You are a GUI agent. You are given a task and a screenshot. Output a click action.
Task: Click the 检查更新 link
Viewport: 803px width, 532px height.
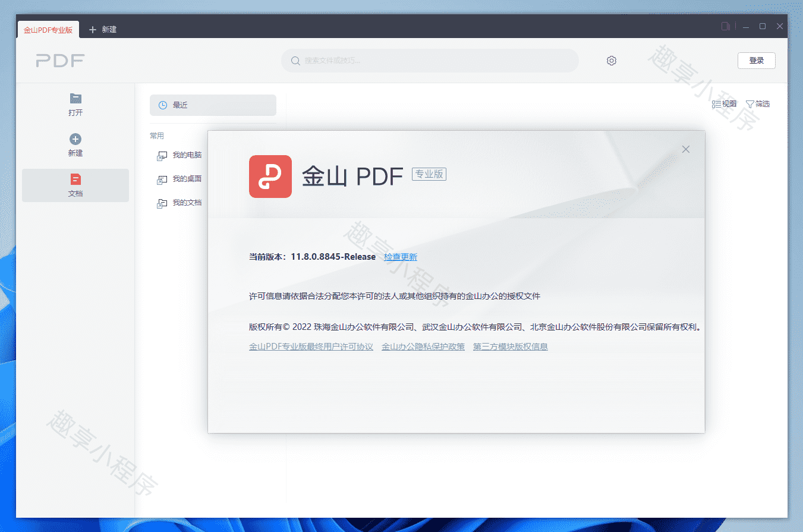[401, 257]
